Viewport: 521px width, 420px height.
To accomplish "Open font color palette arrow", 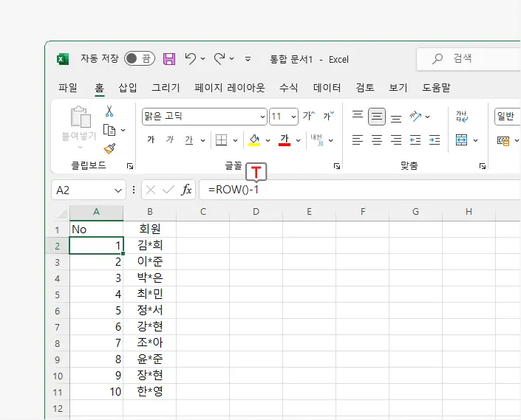I will [x=298, y=140].
